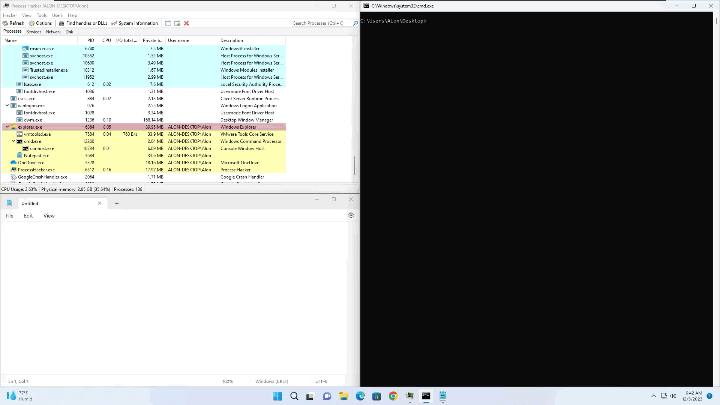Launch Microsoft Edge from the taskbar

tap(360, 396)
